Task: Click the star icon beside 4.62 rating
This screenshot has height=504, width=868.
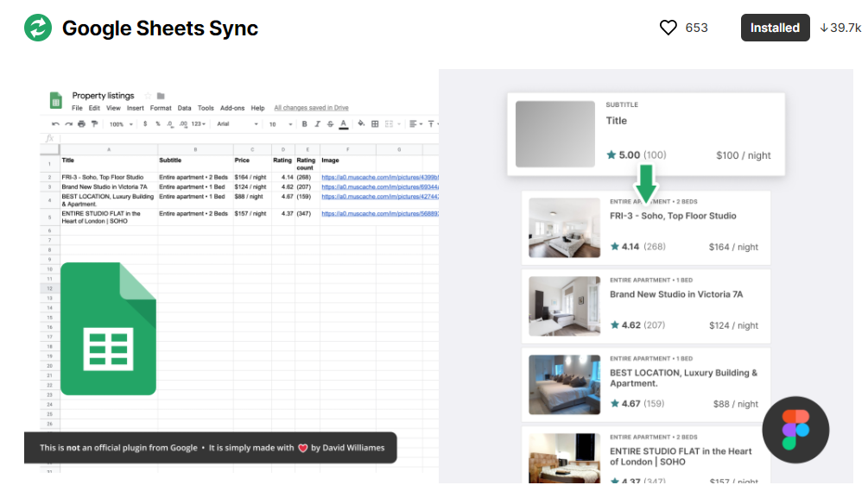Action: [614, 324]
